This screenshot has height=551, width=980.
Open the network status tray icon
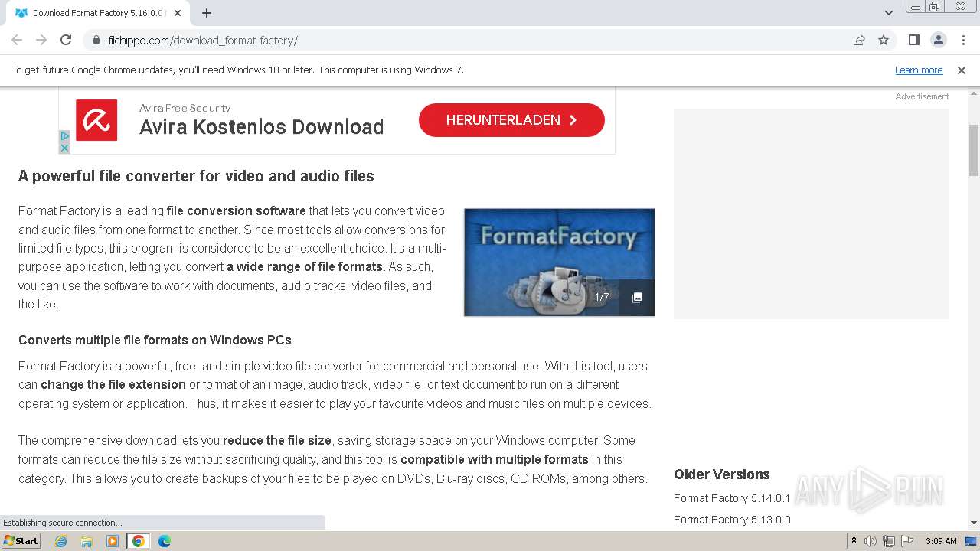point(889,541)
